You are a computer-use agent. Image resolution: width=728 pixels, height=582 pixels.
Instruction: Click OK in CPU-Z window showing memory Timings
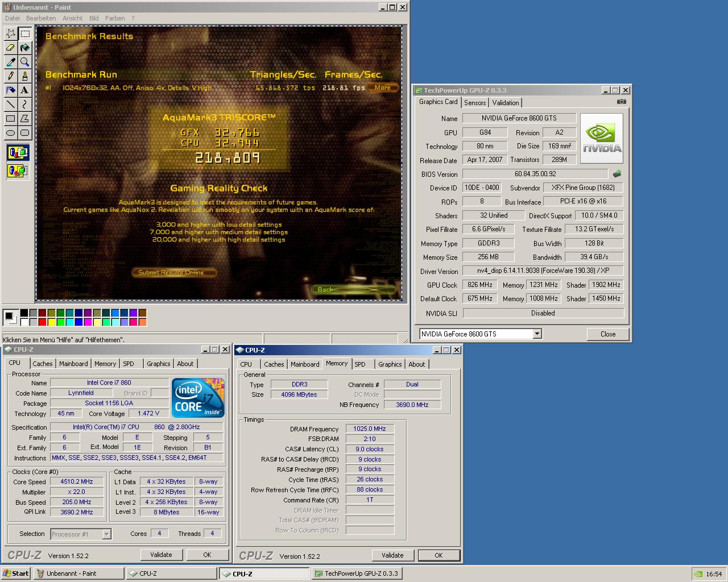pos(439,555)
